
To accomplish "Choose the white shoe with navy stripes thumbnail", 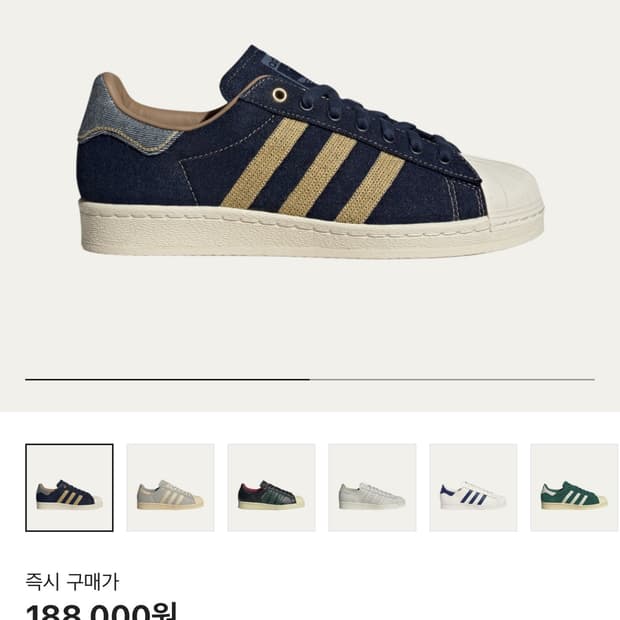I will point(473,488).
